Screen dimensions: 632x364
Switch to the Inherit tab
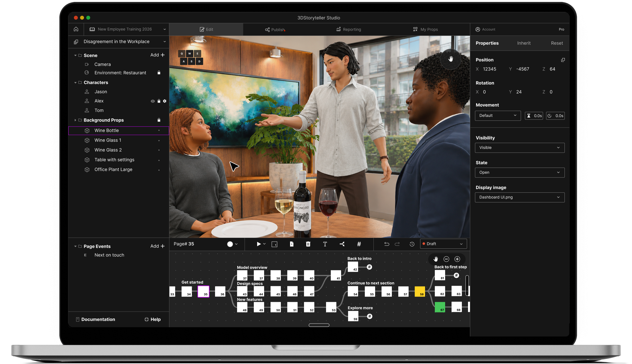point(524,43)
